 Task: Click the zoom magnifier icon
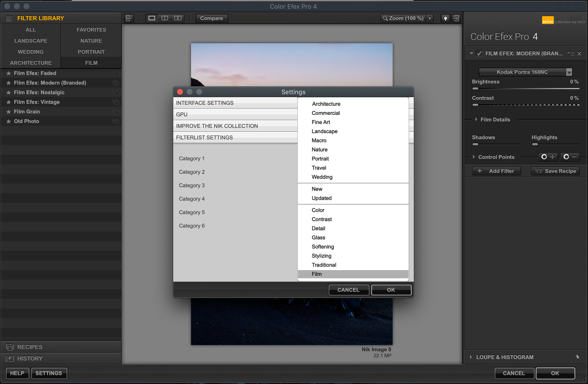(x=385, y=18)
